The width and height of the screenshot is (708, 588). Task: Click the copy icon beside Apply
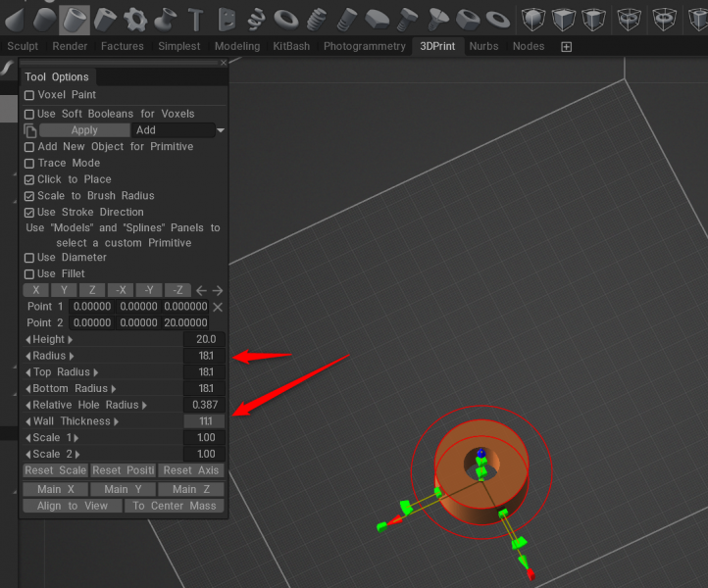(30, 130)
